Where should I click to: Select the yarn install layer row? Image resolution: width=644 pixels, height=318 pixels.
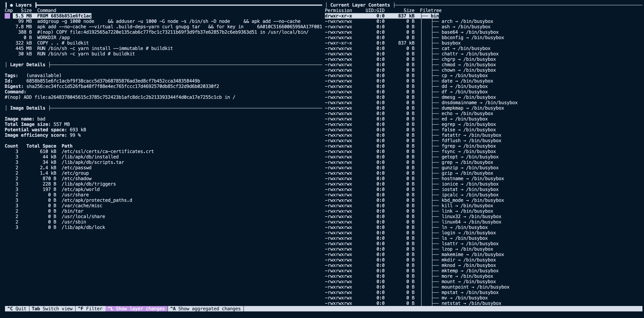(x=105, y=48)
